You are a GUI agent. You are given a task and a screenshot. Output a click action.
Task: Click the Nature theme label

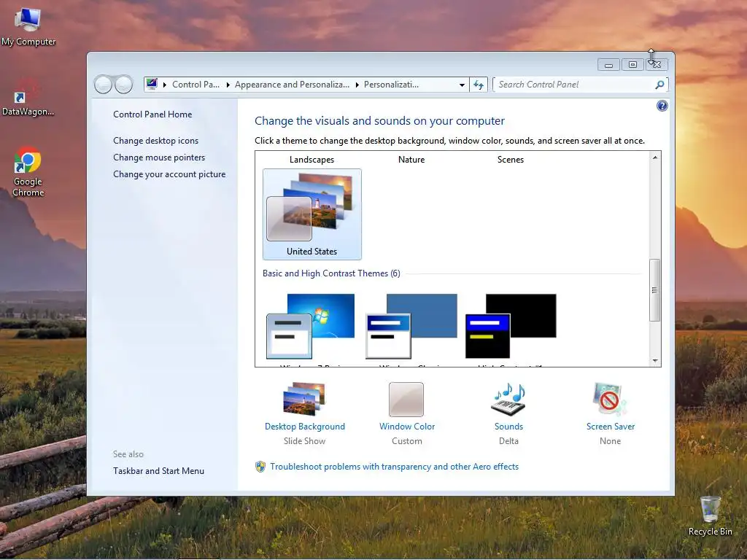(411, 160)
